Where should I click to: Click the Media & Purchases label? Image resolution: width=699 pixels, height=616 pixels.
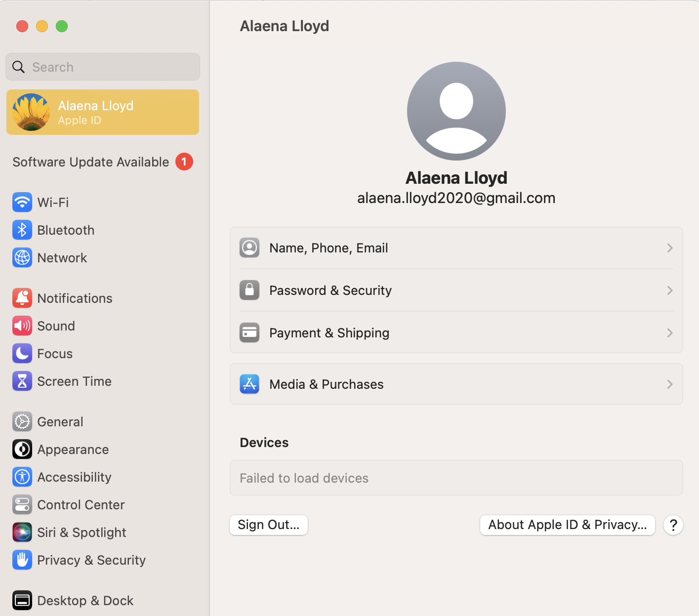coord(327,384)
